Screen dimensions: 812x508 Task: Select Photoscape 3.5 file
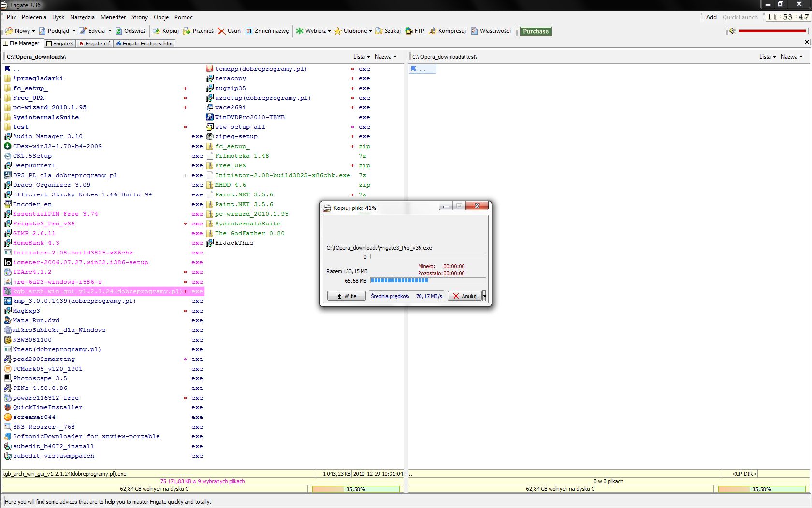(x=35, y=378)
